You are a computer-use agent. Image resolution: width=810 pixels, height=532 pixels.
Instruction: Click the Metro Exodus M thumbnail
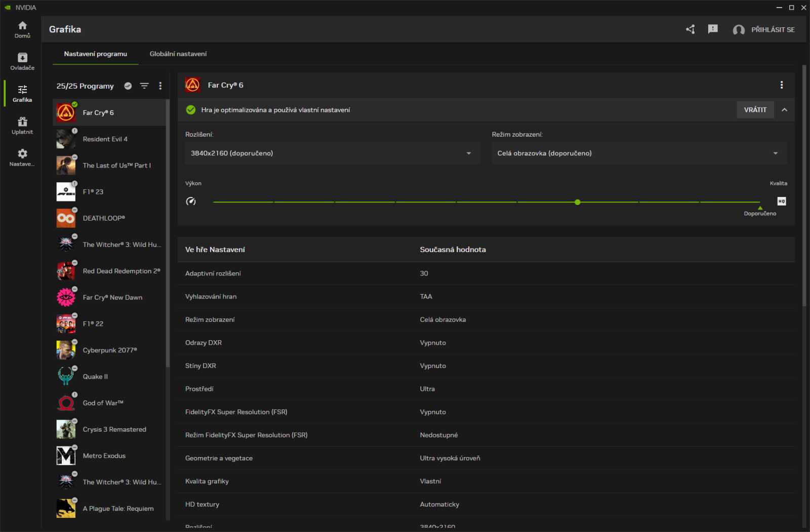[x=66, y=456]
